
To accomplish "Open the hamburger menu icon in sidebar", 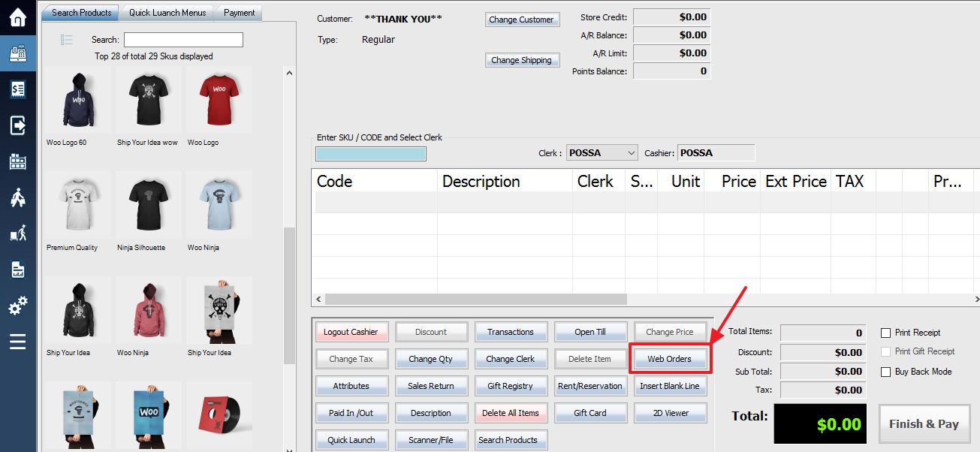I will click(17, 342).
